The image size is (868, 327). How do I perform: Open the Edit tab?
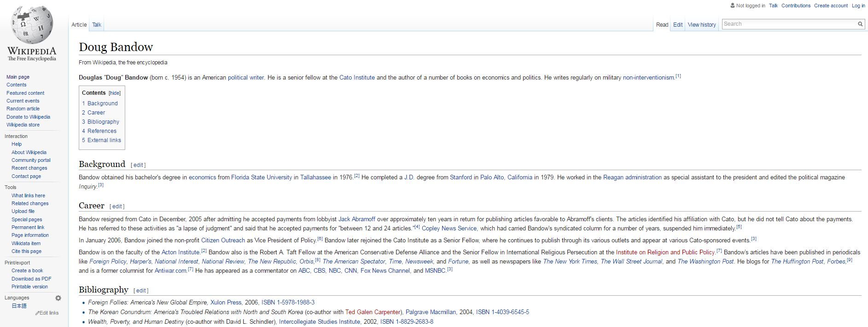coord(678,25)
